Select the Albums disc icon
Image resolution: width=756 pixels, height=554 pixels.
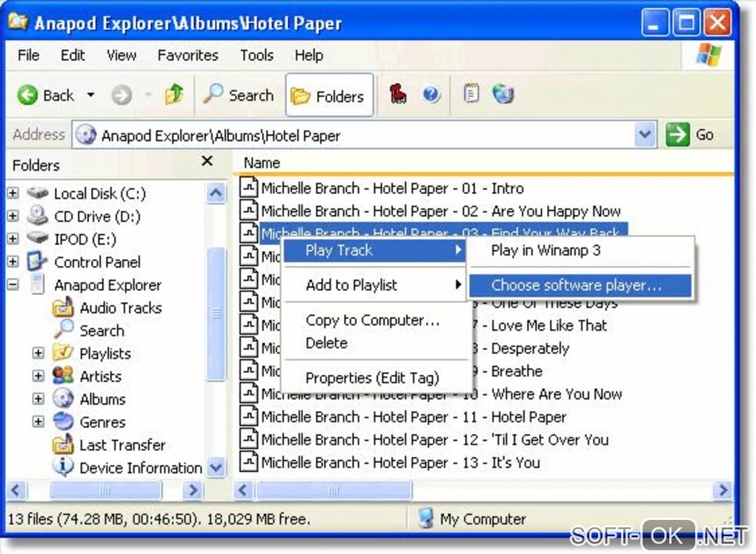(x=63, y=398)
